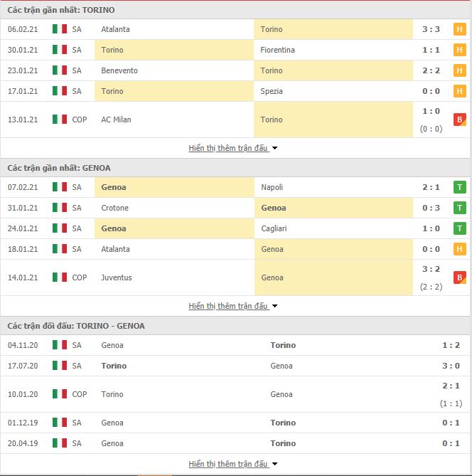Select the 'Các trận đối đầu: TORINO - GENOA' header
The image size is (472, 476).
(x=235, y=326)
